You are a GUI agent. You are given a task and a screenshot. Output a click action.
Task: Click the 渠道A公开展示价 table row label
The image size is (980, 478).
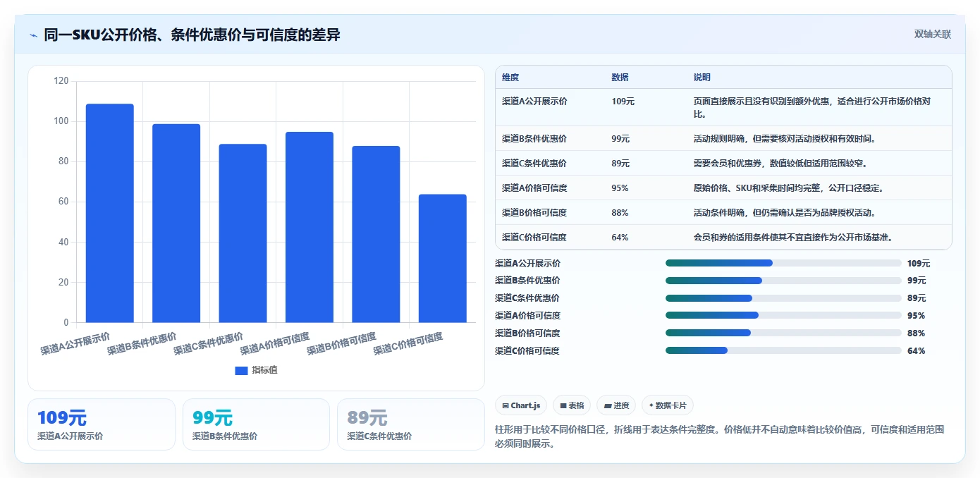534,102
